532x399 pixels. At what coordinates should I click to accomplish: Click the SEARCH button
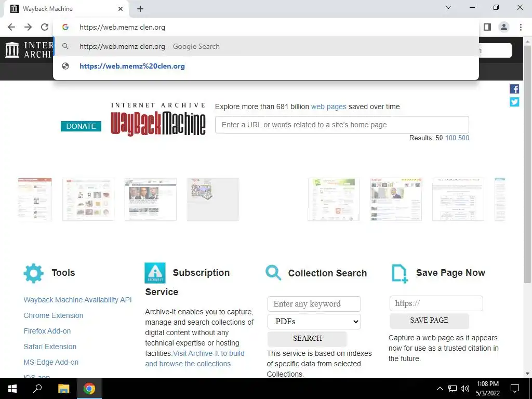click(308, 339)
